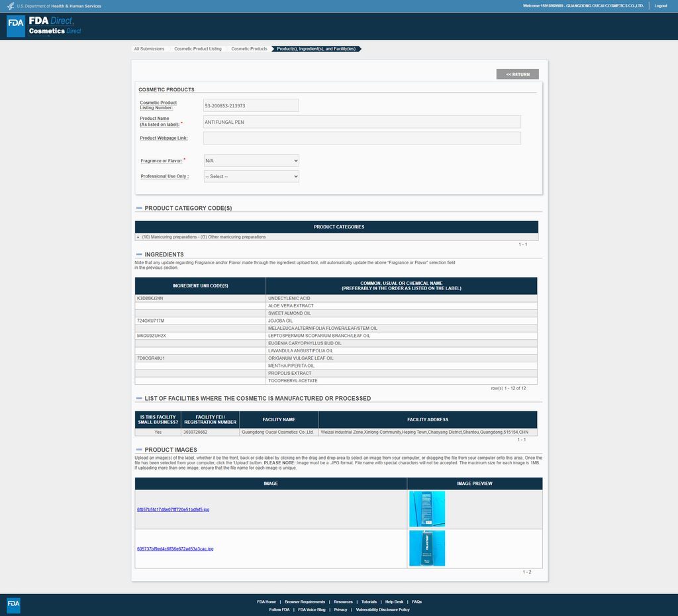The width and height of the screenshot is (678, 616).
Task: Click the Product Webpage Link field
Action: [362, 138]
